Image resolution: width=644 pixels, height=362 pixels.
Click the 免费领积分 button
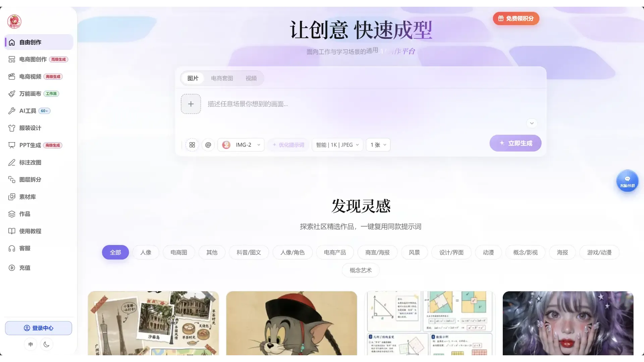click(516, 18)
